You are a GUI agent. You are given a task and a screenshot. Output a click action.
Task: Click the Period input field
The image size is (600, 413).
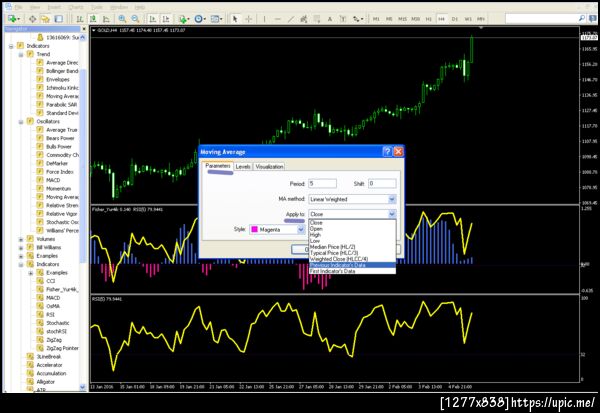coord(322,183)
